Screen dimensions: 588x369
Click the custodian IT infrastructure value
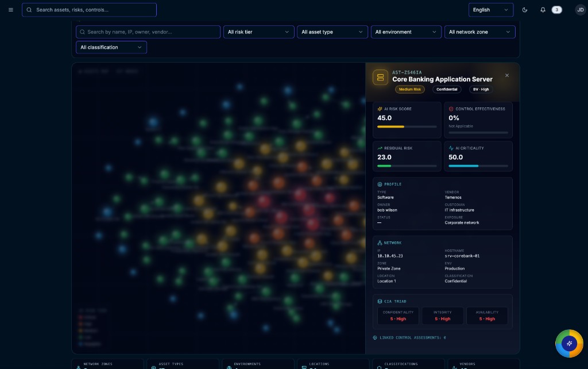(459, 210)
